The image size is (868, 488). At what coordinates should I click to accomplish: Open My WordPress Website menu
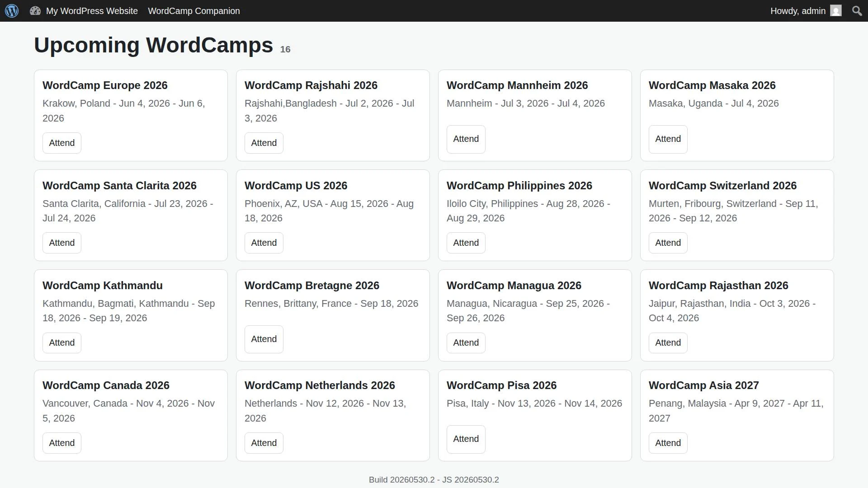point(92,11)
